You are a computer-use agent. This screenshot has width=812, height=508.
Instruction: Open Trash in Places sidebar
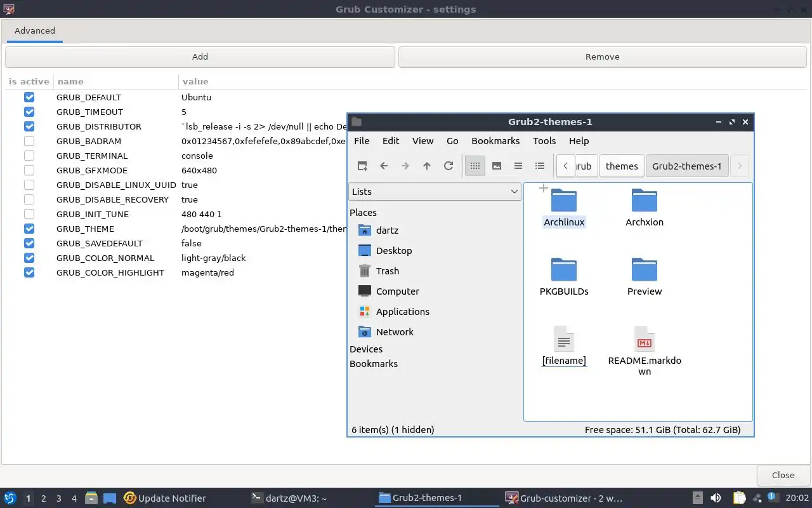378,271
